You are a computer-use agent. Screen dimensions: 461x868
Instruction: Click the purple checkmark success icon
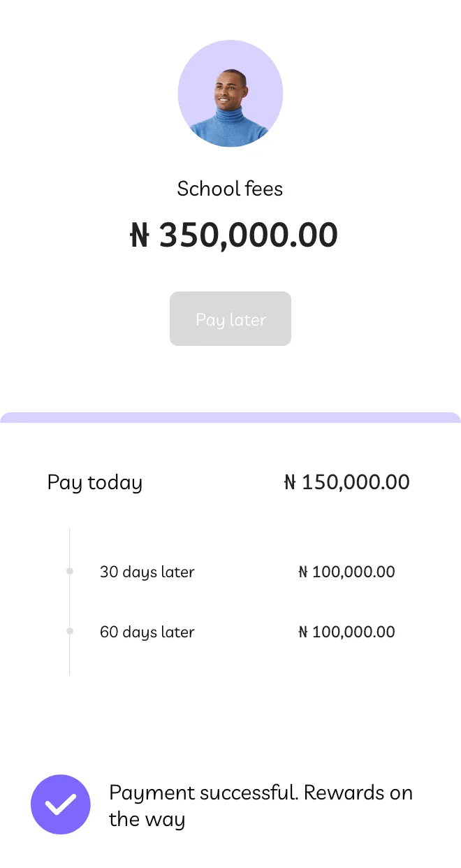click(61, 804)
